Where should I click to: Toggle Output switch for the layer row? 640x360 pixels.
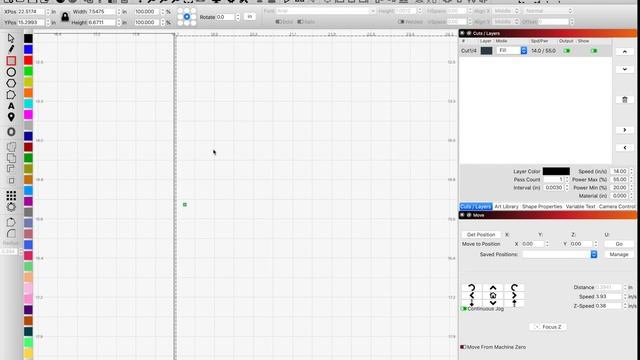(567, 51)
